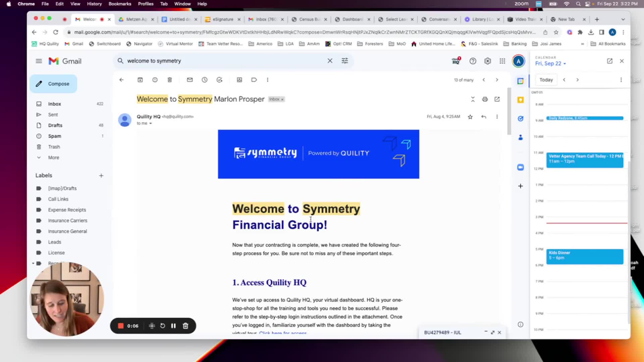Click Today button in calendar
Screen dimensions: 644x362
(546, 80)
